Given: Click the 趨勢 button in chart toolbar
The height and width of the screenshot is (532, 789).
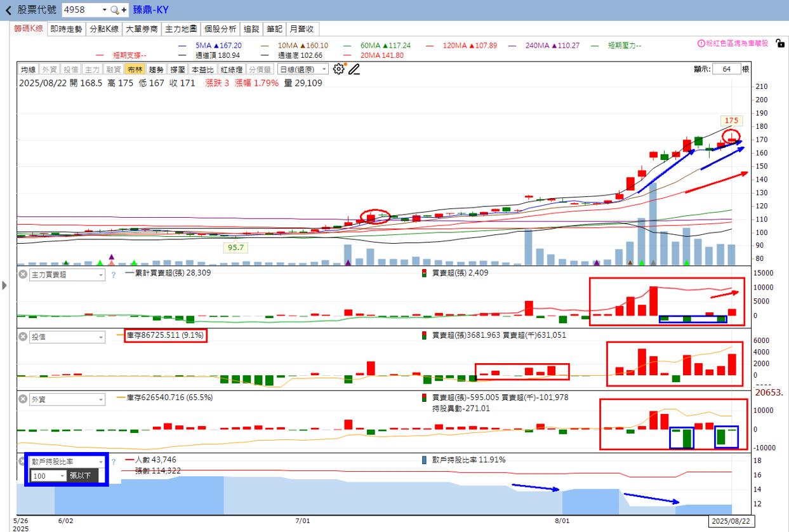Looking at the screenshot, I should [156, 70].
